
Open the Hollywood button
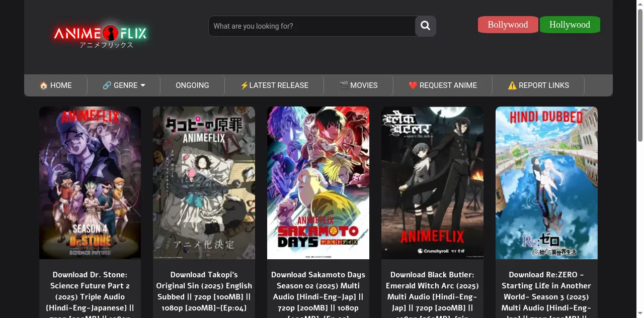pyautogui.click(x=570, y=25)
